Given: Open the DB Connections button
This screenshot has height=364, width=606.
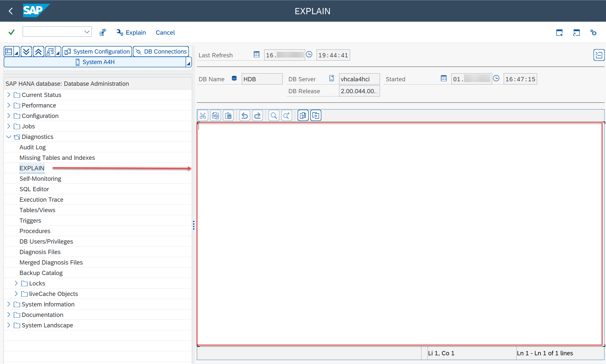Looking at the screenshot, I should click(x=161, y=52).
